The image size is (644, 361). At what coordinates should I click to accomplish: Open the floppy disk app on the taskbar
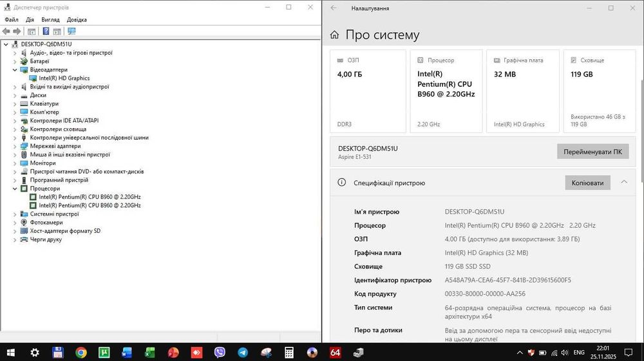58,353
